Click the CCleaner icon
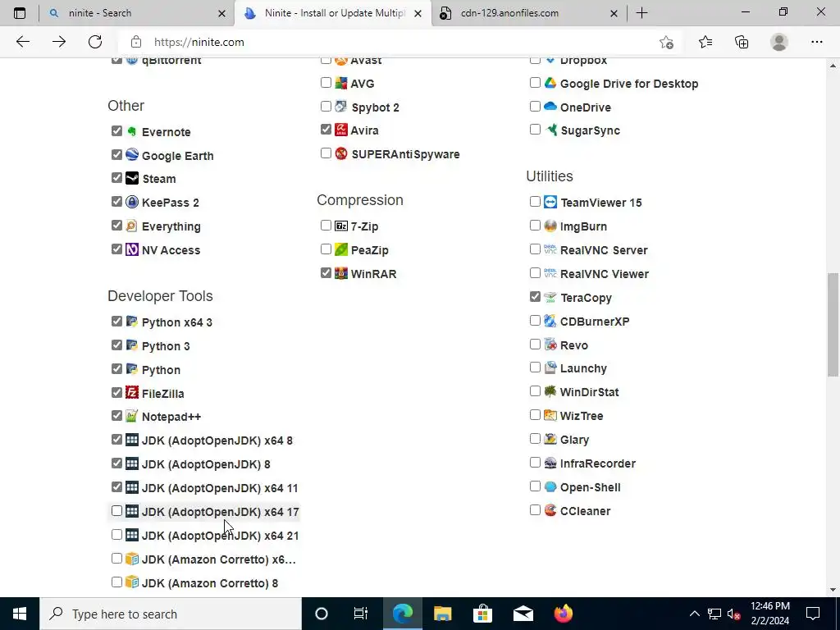840x630 pixels. (x=550, y=510)
